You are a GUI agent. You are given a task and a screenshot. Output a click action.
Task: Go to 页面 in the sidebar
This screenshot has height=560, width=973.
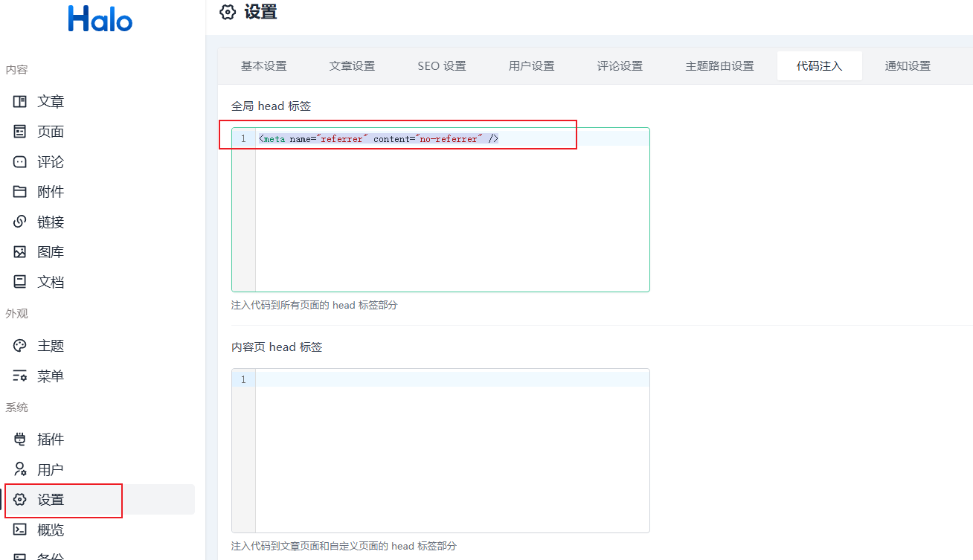click(x=51, y=132)
